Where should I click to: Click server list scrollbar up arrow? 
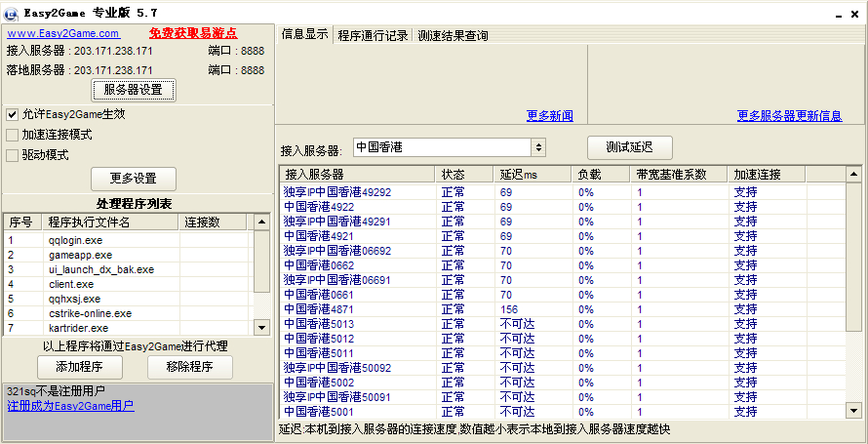click(x=854, y=175)
